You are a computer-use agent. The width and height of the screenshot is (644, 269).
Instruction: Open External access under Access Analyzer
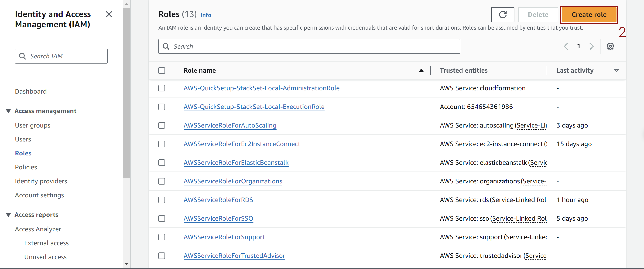click(46, 243)
